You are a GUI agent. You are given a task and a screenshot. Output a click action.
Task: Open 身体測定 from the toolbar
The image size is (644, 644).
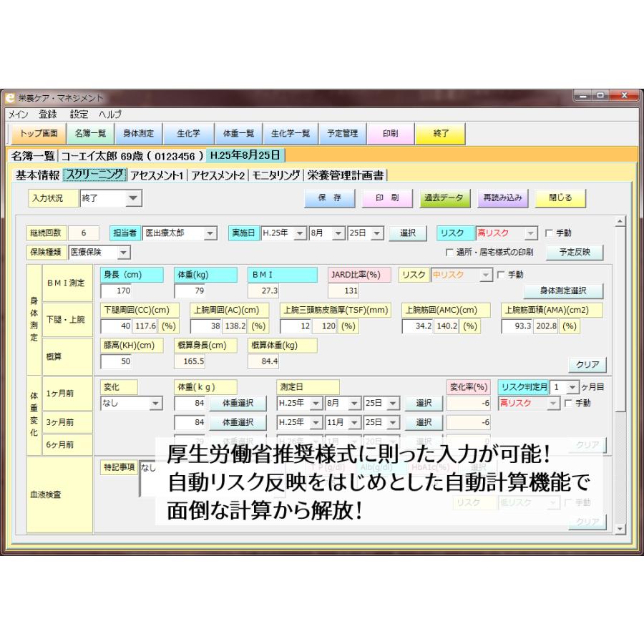pyautogui.click(x=138, y=132)
